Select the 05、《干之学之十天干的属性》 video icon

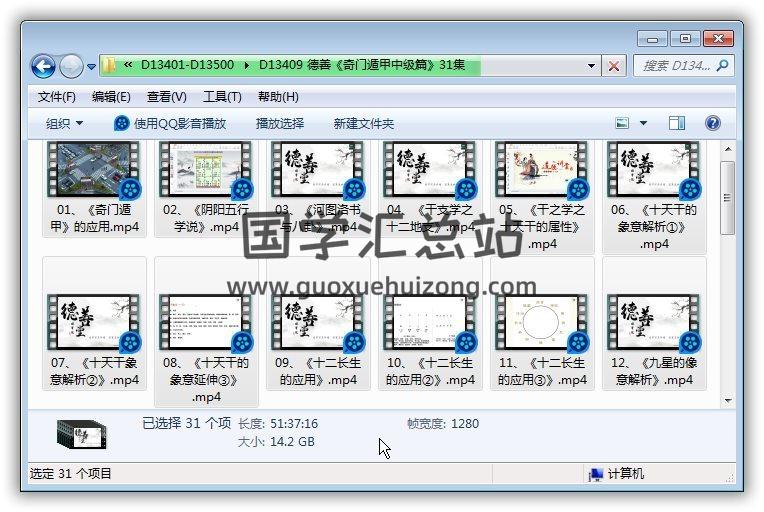[x=542, y=170]
